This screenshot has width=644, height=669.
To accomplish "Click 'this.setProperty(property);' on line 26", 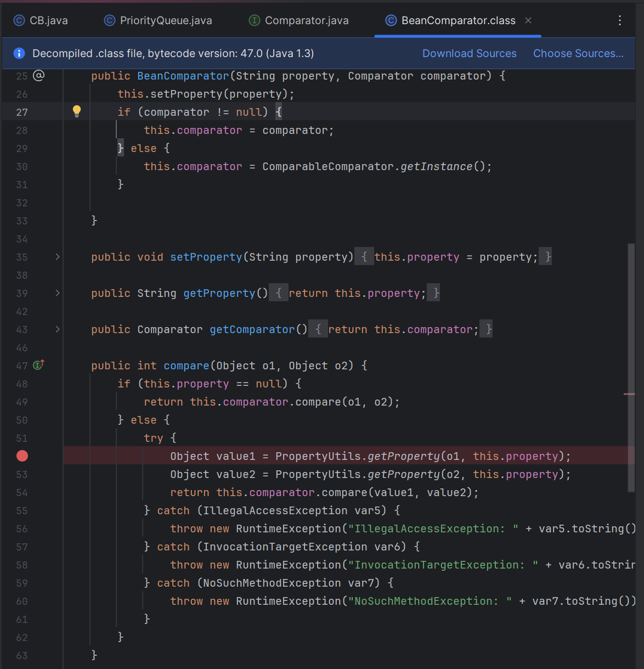I will [x=206, y=94].
